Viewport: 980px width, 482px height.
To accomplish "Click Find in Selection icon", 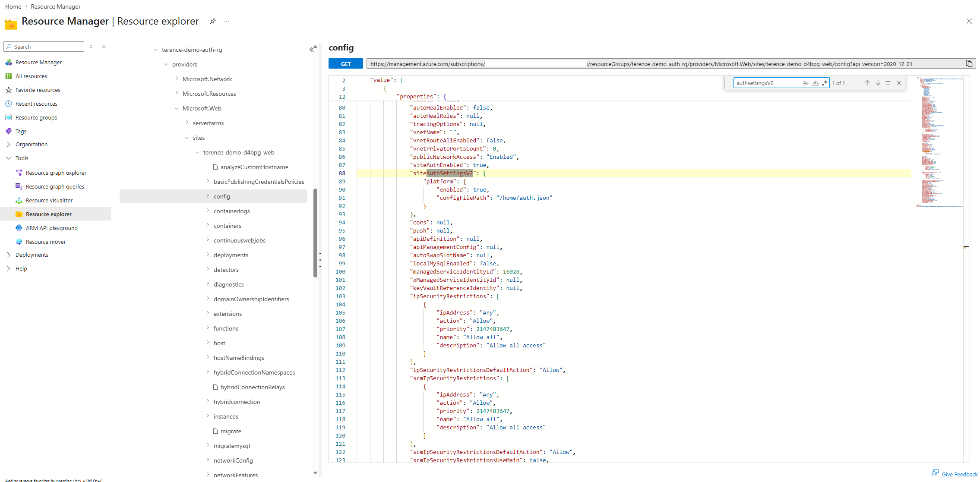I will (888, 83).
